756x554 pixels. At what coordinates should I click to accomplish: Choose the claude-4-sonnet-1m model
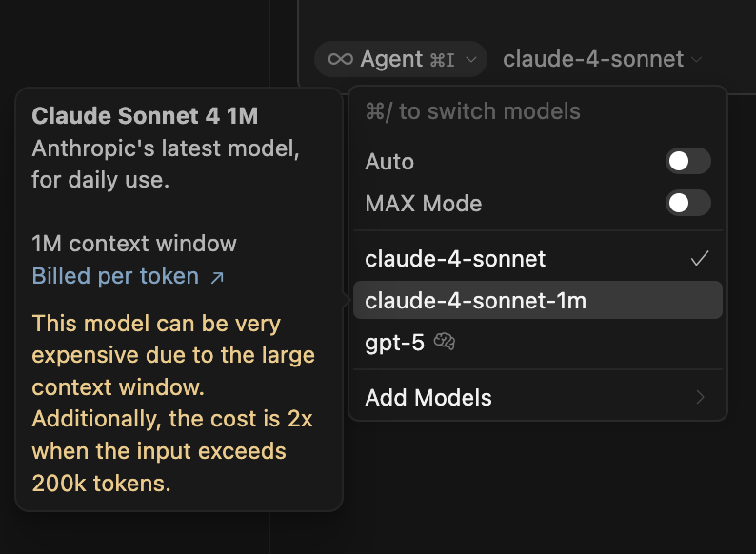click(x=476, y=301)
